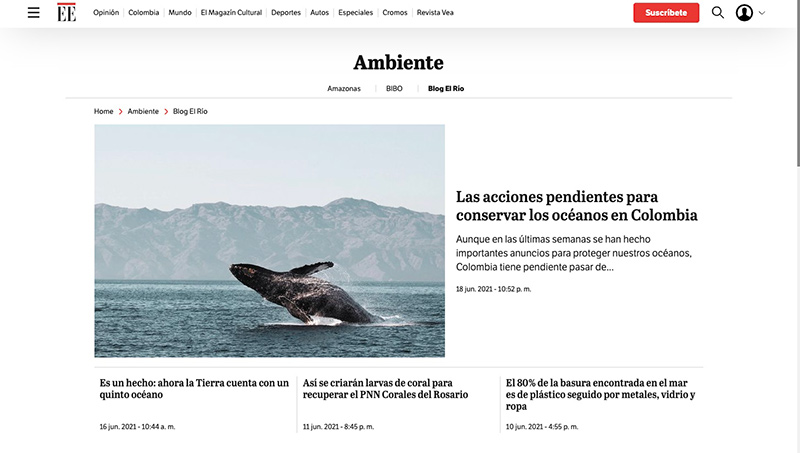
Task: Select El Magazín Cultural in the top navigation
Action: (231, 13)
